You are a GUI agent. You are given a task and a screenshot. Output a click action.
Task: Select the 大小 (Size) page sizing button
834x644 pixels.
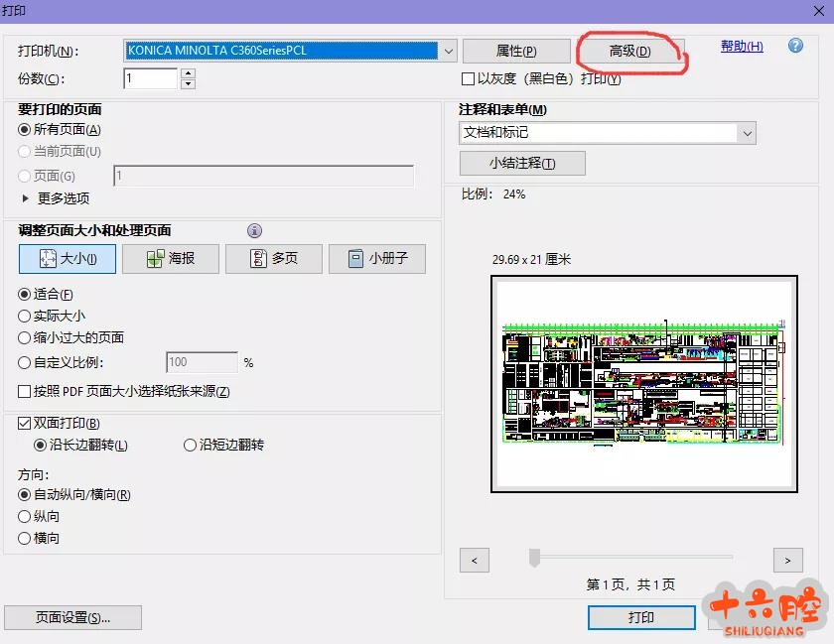coord(68,259)
